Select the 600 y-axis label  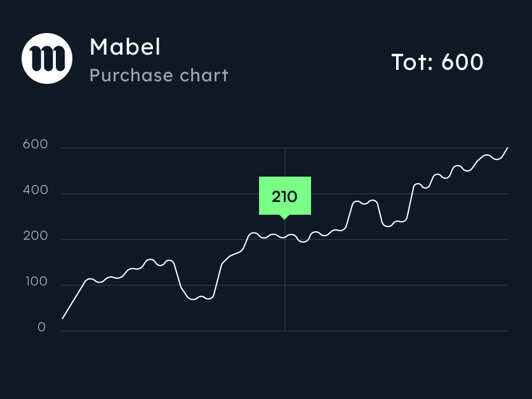pyautogui.click(x=35, y=145)
